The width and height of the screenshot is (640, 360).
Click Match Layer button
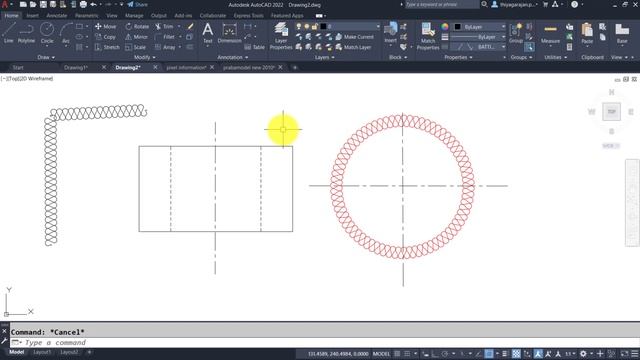point(353,47)
